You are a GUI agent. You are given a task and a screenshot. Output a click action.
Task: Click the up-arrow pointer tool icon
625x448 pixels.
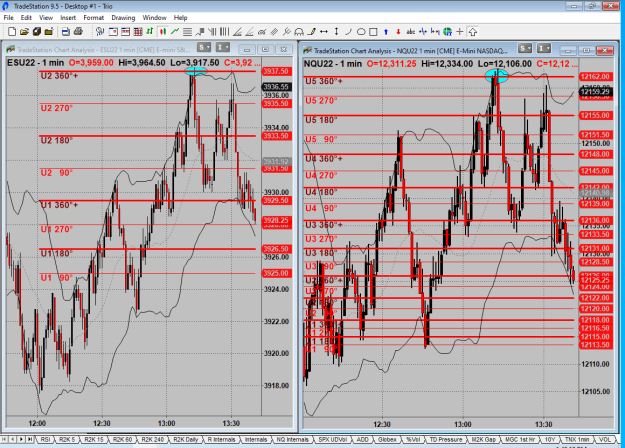point(472,32)
